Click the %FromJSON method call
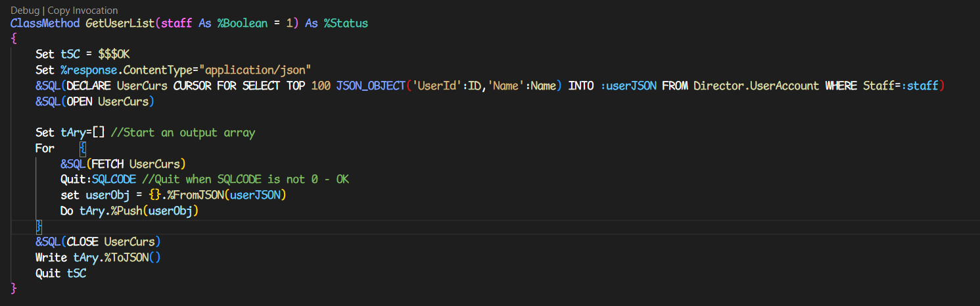The width and height of the screenshot is (980, 306). [x=198, y=195]
